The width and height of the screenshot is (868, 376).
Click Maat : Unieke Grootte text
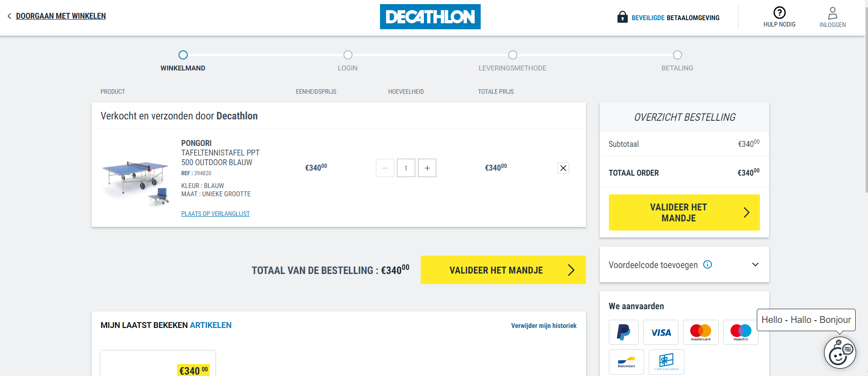pos(216,194)
